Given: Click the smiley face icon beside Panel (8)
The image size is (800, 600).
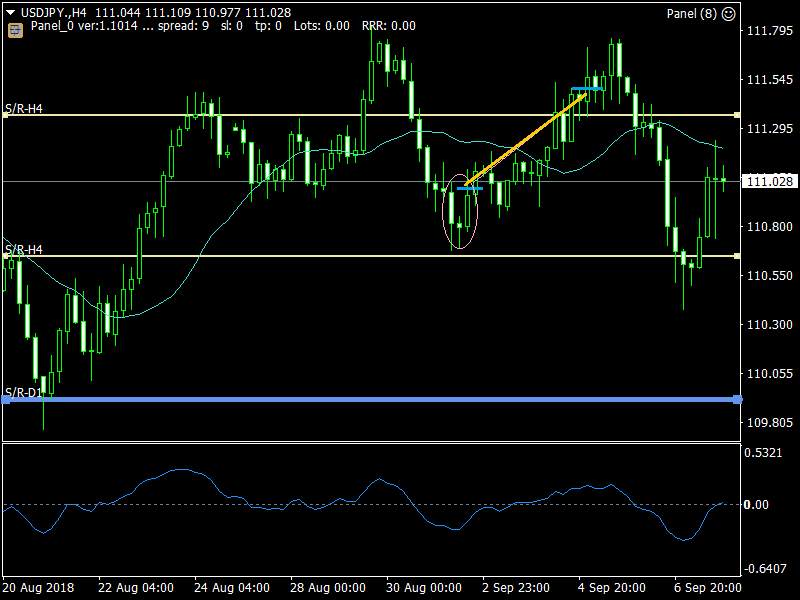Looking at the screenshot, I should point(728,13).
